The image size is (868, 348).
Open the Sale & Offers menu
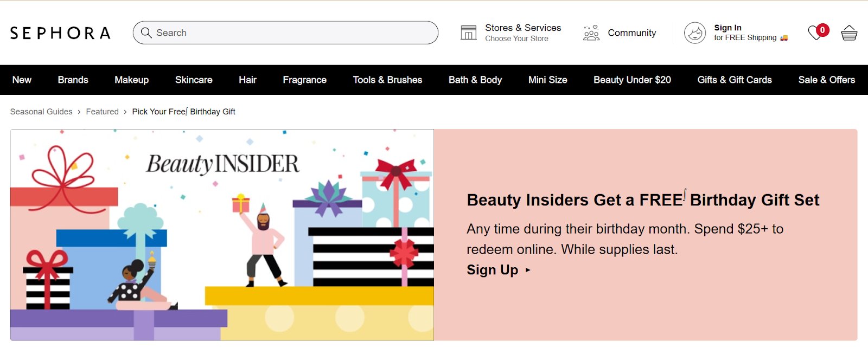click(x=827, y=80)
